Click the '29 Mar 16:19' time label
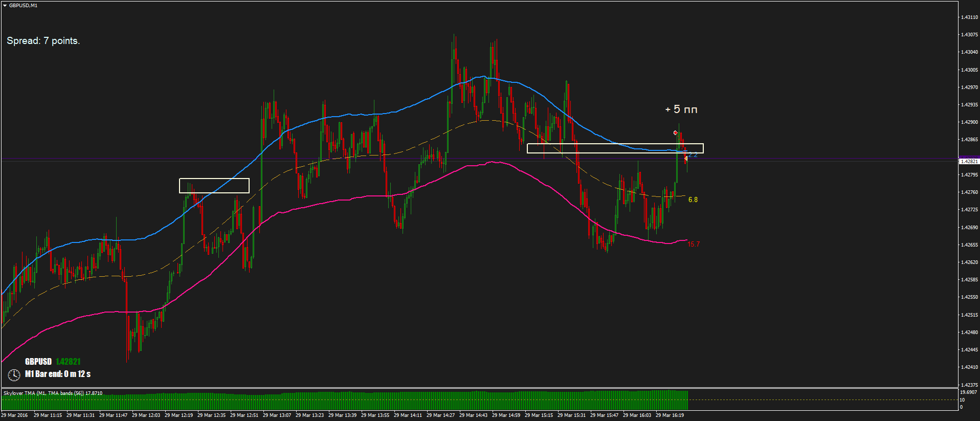 (670, 415)
